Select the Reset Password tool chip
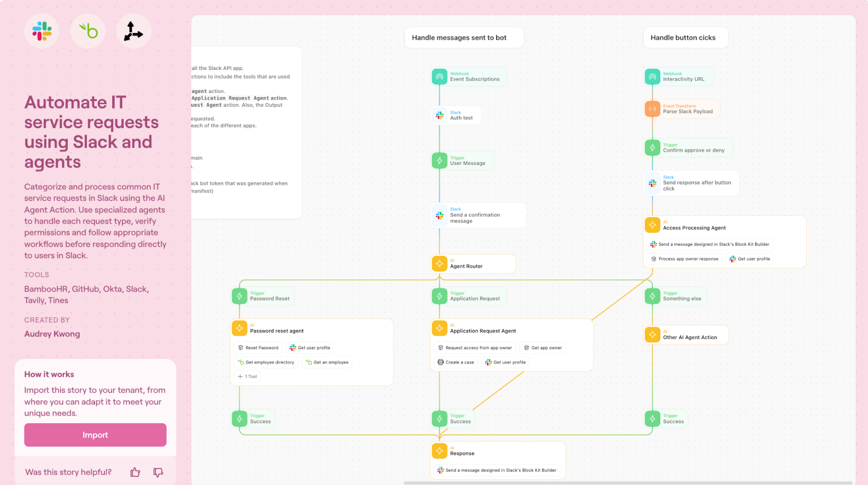This screenshot has width=868, height=485. 258,348
